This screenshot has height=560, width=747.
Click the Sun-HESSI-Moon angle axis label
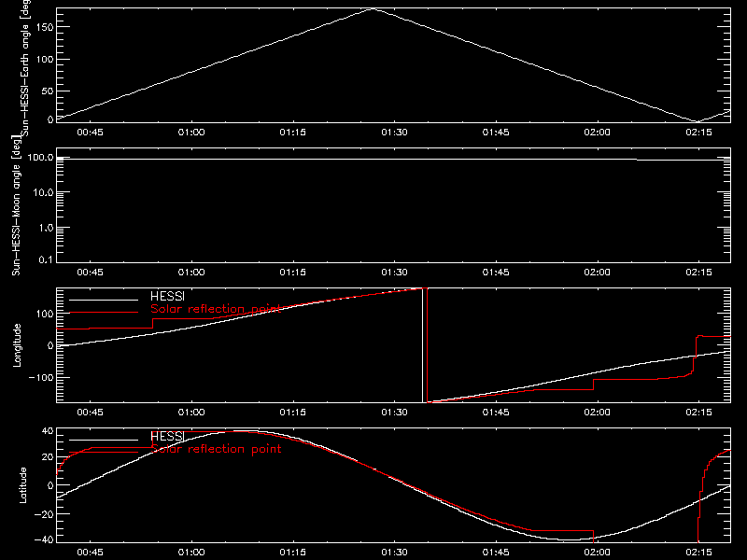(x=16, y=205)
